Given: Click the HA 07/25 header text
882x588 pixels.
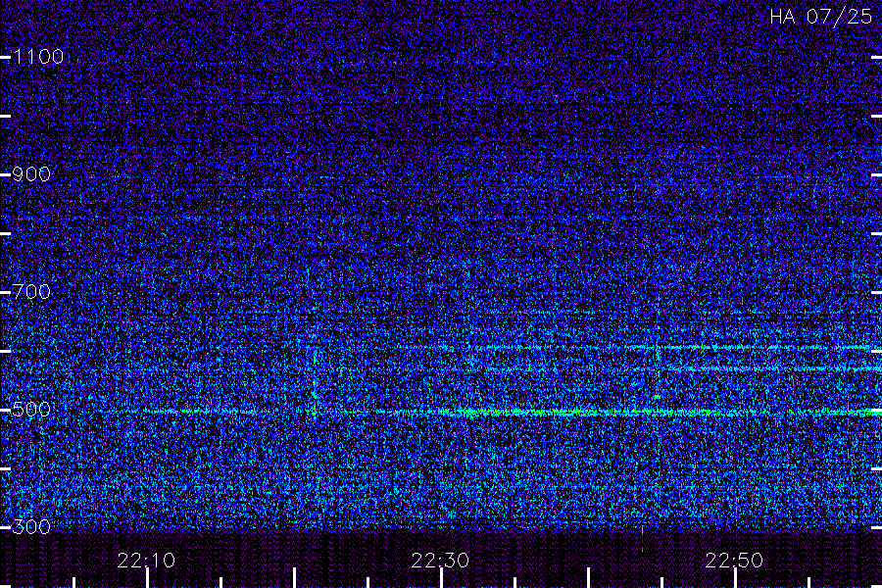Looking at the screenshot, I should click(x=820, y=17).
